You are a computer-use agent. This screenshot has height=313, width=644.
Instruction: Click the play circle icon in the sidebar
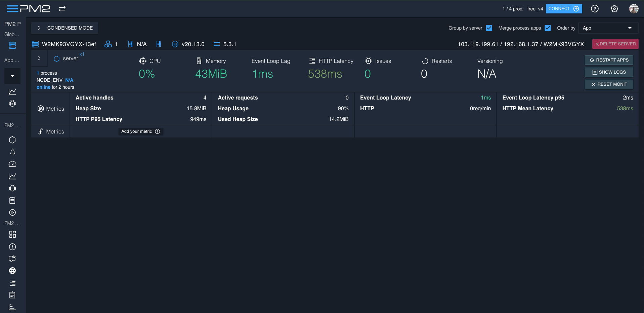(x=12, y=212)
